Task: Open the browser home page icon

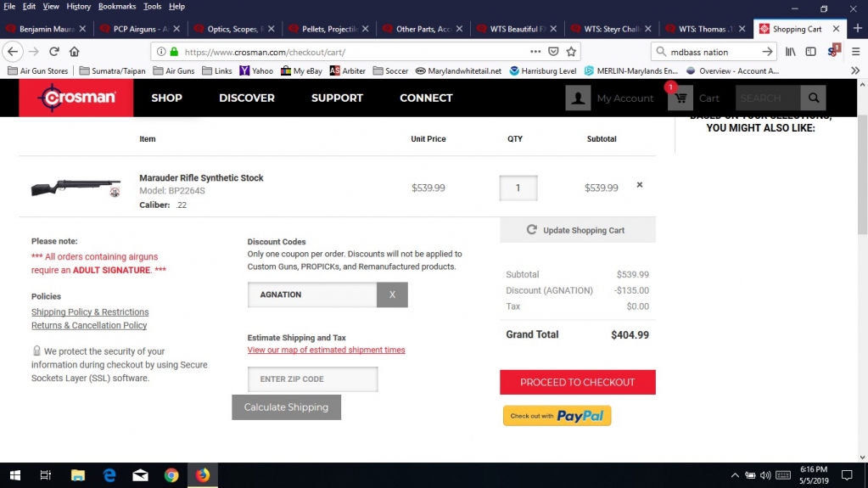Action: [x=74, y=52]
